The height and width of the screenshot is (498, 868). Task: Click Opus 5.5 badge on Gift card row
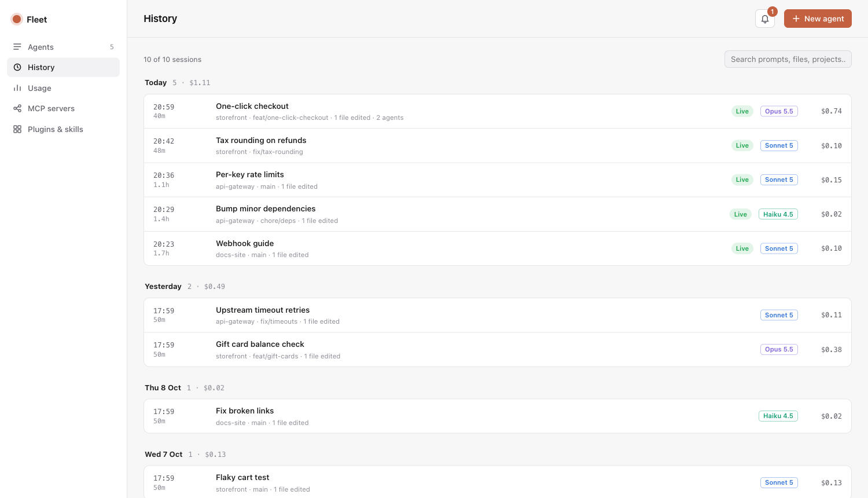[x=779, y=349]
